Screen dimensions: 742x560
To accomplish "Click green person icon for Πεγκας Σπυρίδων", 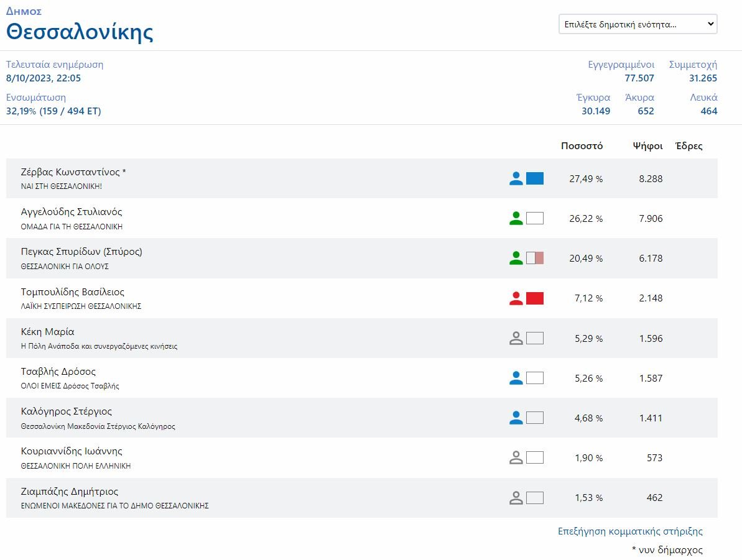I will click(x=516, y=258).
